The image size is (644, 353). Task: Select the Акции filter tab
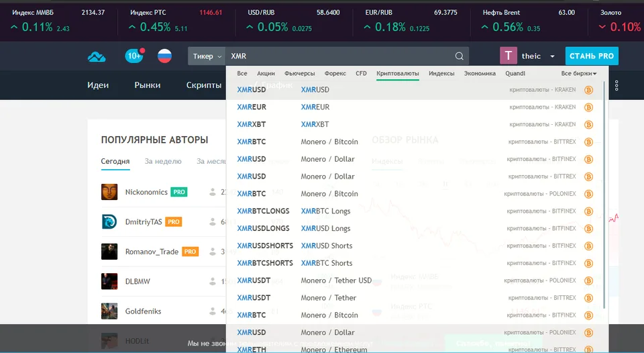(266, 74)
